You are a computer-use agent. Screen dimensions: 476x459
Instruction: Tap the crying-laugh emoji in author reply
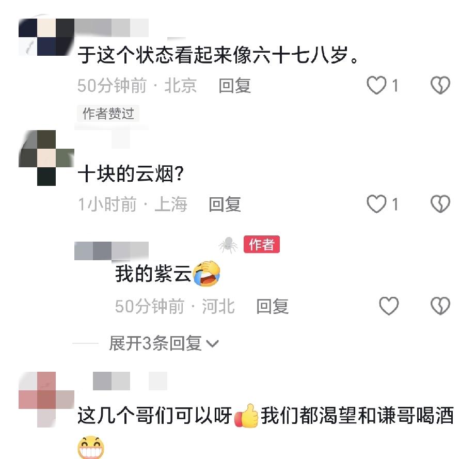click(207, 274)
